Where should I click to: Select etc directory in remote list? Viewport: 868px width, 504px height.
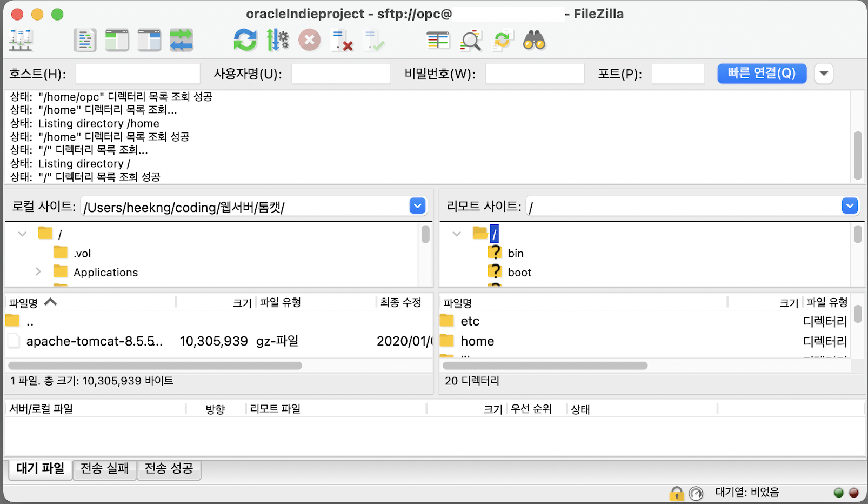pyautogui.click(x=645, y=321)
